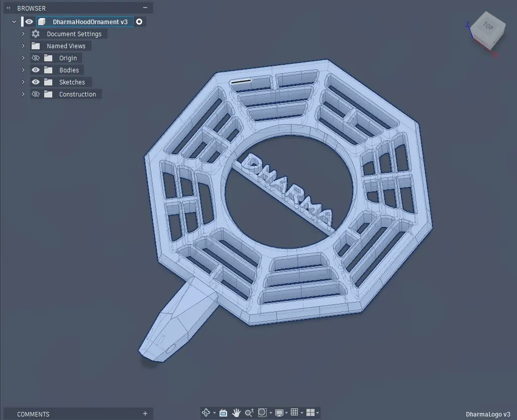Click the COMMENTS panel title
517x420 pixels.
[x=33, y=414]
